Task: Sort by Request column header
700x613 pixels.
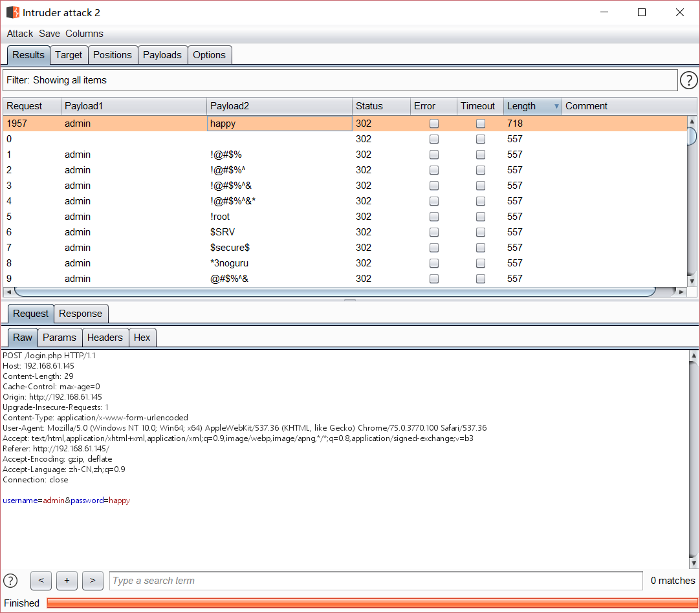Action: point(32,106)
